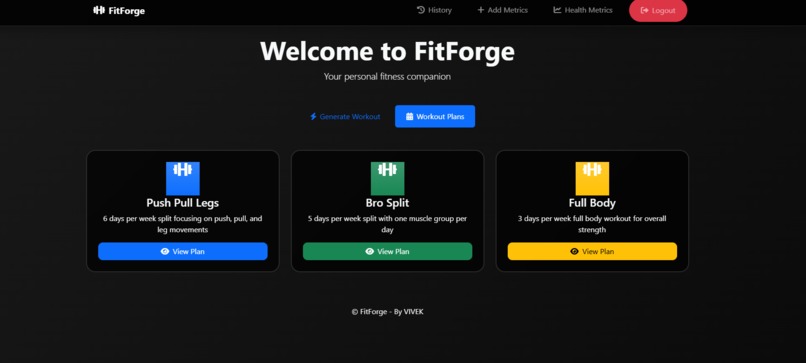The width and height of the screenshot is (806, 363).
Task: Click the Welcome to FitForge heading
Action: (x=387, y=51)
